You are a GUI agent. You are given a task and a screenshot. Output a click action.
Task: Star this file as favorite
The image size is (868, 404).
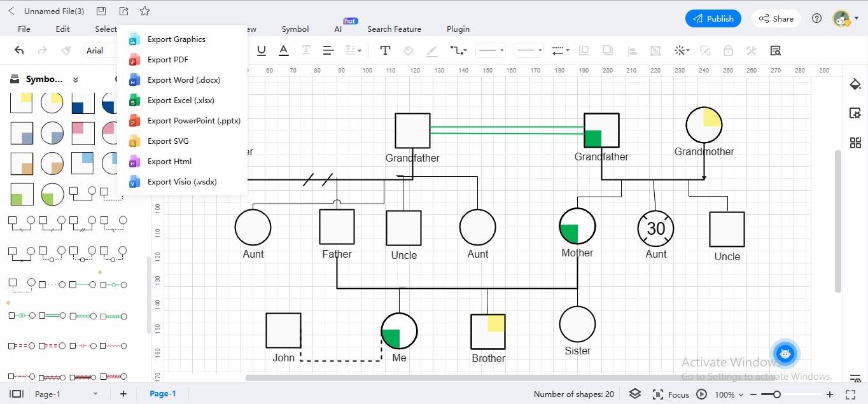click(144, 11)
